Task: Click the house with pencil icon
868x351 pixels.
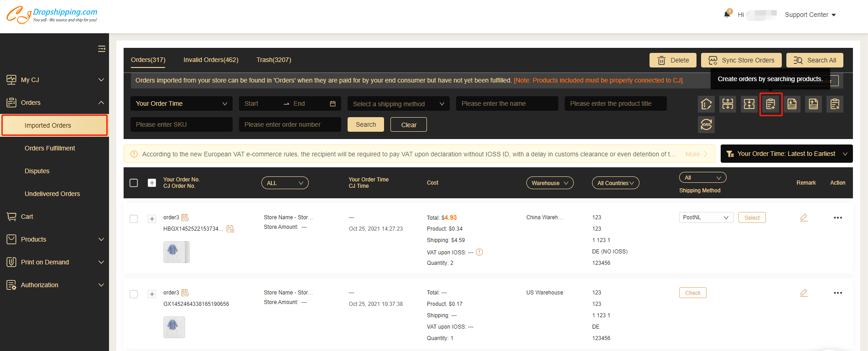Action: click(x=706, y=104)
